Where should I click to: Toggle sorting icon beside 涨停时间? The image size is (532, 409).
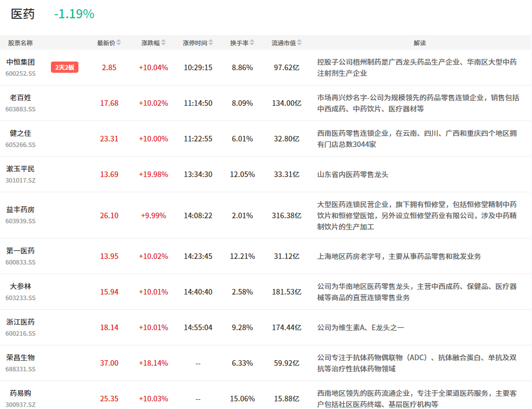coord(211,43)
